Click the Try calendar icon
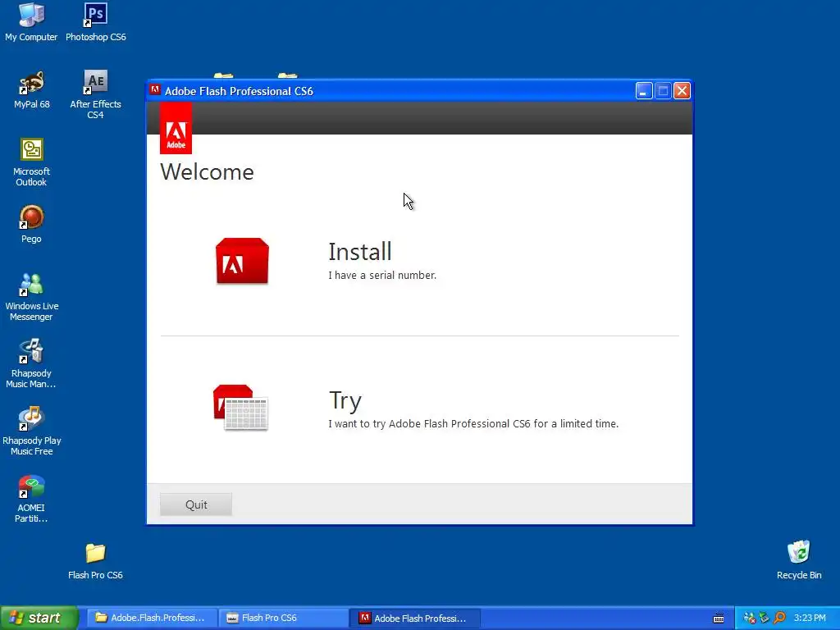Viewport: 840px width, 630px height. [240, 407]
